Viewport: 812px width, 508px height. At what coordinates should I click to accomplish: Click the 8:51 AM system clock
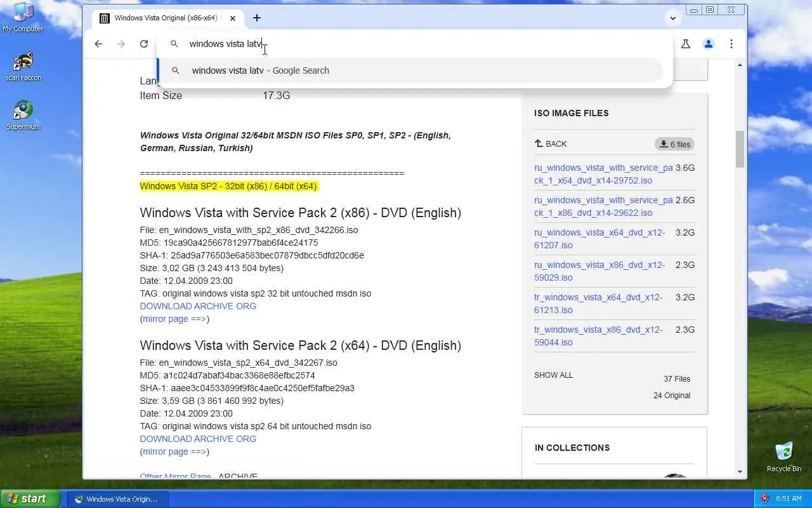[789, 499]
